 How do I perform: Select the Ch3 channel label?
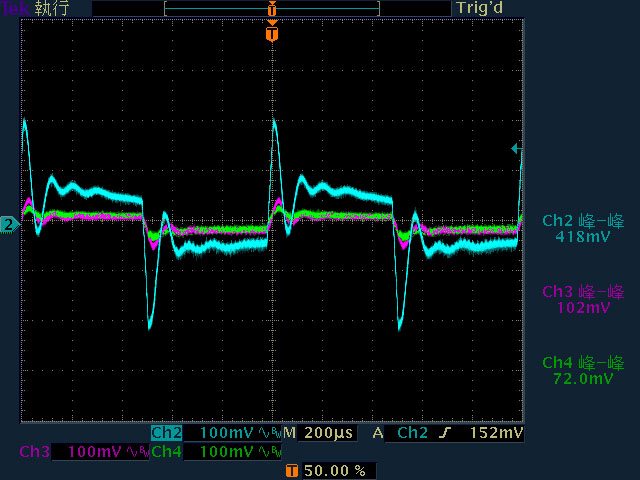35,452
